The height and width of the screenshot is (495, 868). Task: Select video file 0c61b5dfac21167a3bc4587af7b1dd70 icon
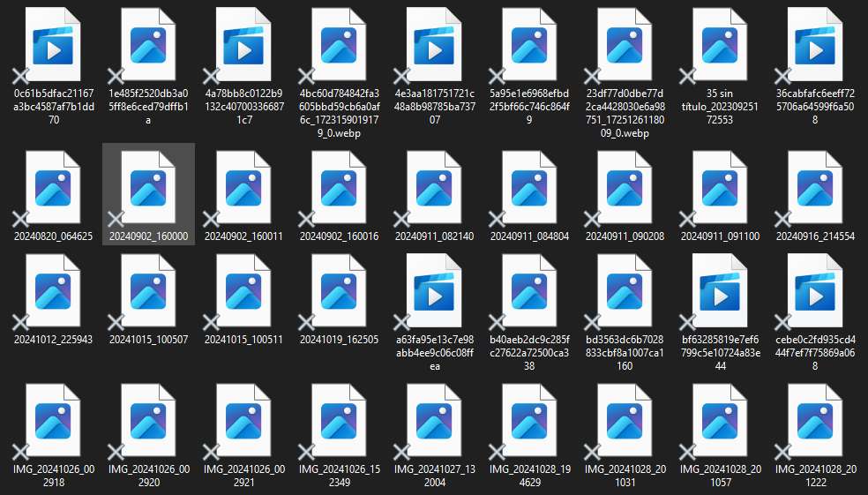(x=53, y=44)
